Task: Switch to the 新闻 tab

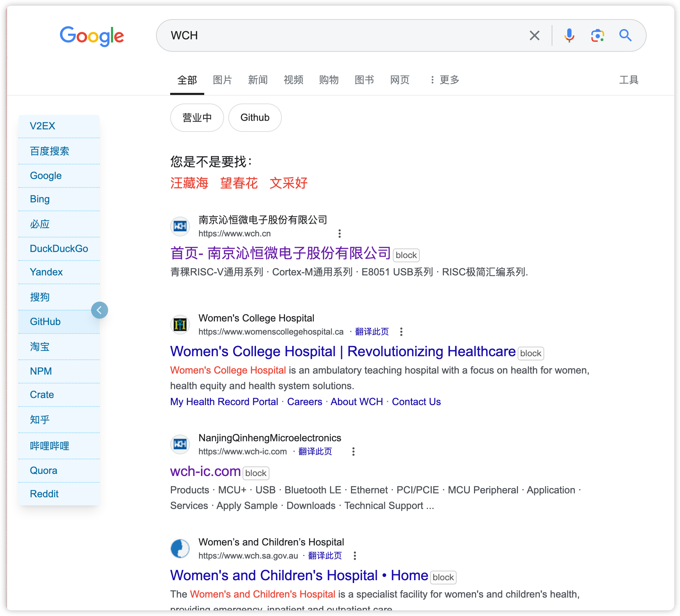Action: (x=258, y=80)
